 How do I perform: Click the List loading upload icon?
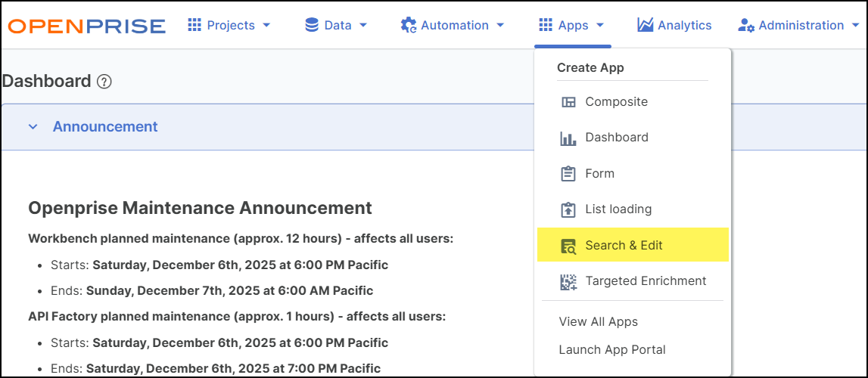click(x=568, y=210)
